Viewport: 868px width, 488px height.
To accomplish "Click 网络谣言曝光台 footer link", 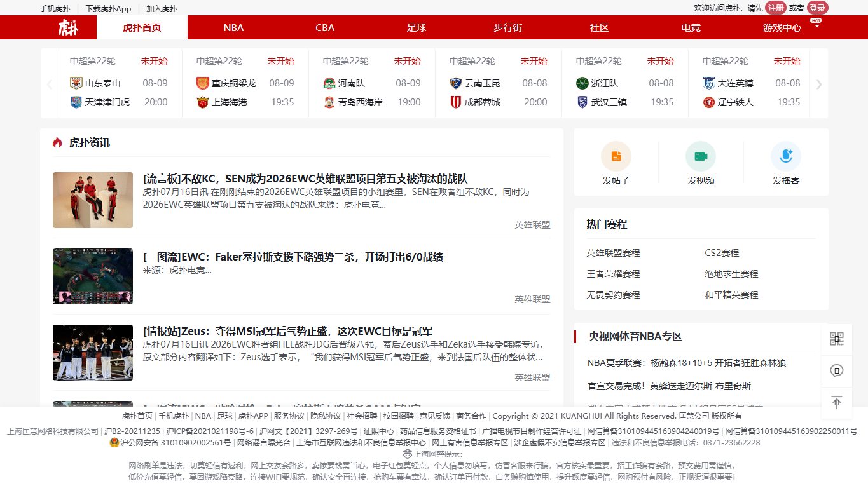I will pyautogui.click(x=263, y=442).
